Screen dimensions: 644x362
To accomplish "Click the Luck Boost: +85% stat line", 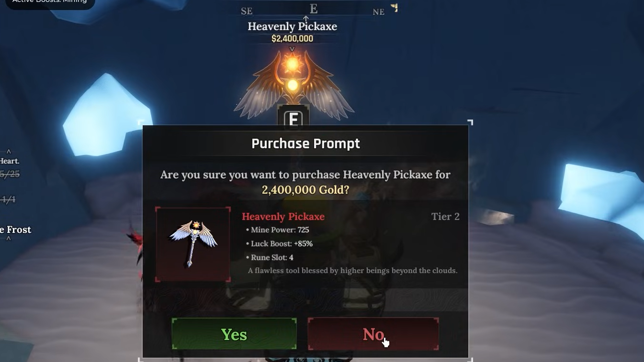I will click(x=279, y=243).
